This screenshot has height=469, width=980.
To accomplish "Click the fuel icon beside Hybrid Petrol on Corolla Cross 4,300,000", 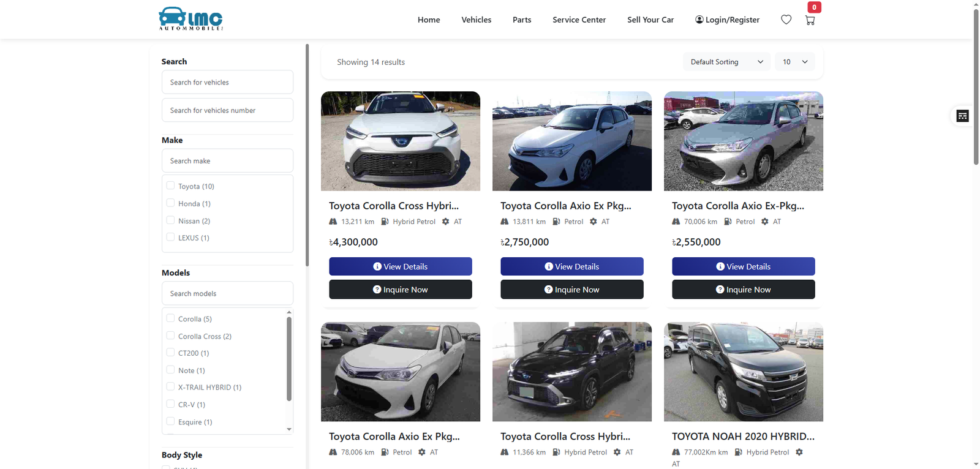I will point(385,222).
